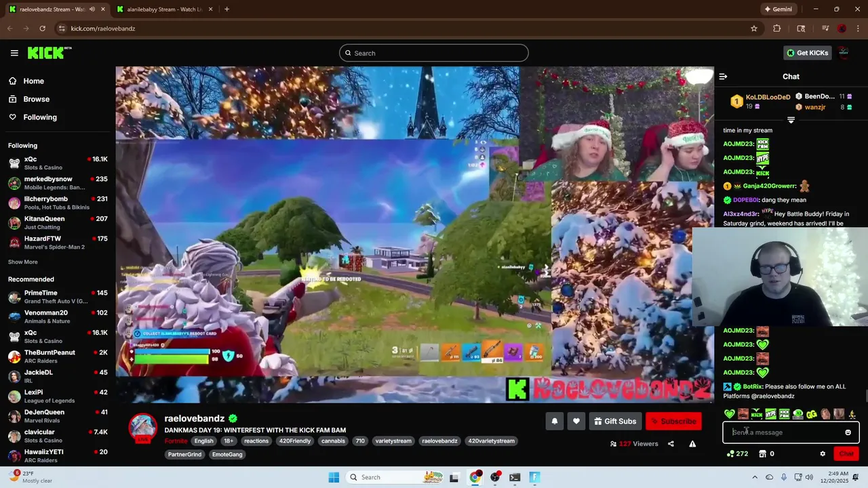
Task: Open Chrome from the taskbar
Action: point(475,477)
